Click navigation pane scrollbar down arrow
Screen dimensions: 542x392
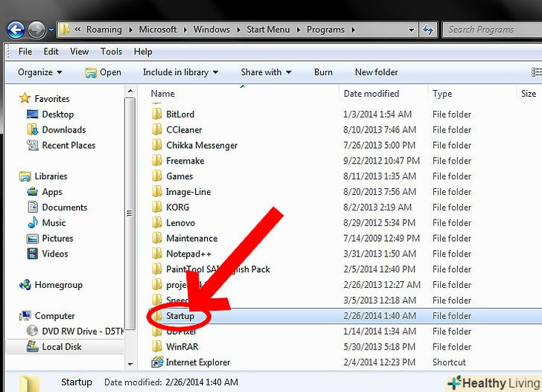coord(130,364)
